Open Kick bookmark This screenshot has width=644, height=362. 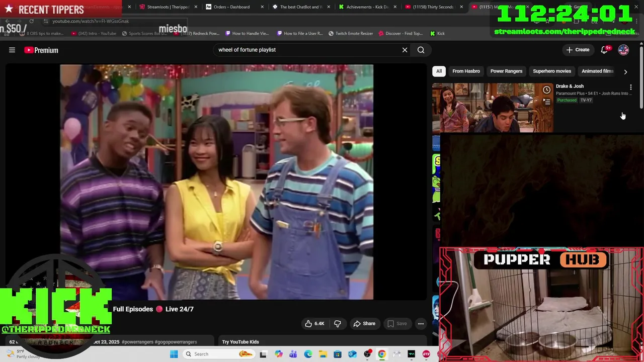[x=437, y=34]
